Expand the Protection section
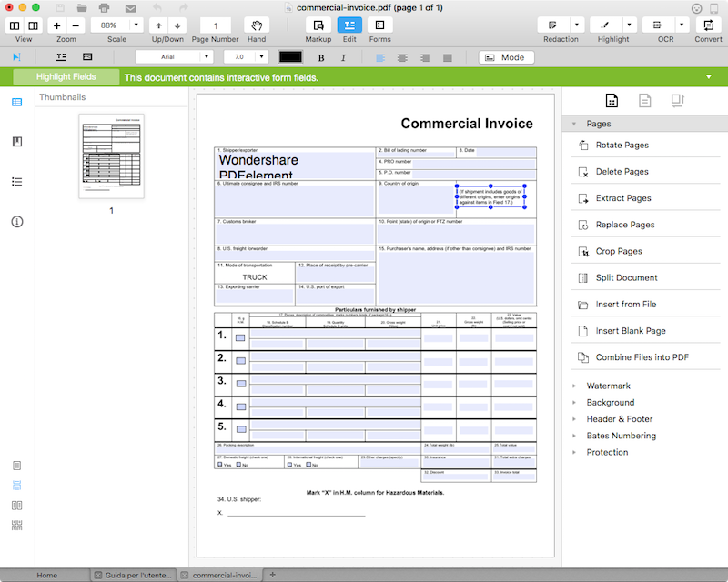 click(606, 452)
